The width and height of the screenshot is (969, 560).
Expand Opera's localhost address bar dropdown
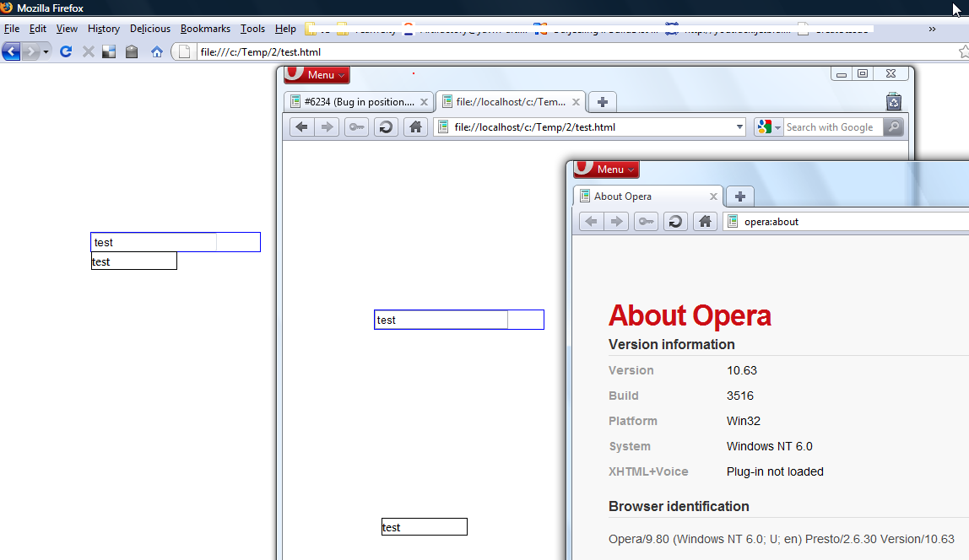click(739, 127)
